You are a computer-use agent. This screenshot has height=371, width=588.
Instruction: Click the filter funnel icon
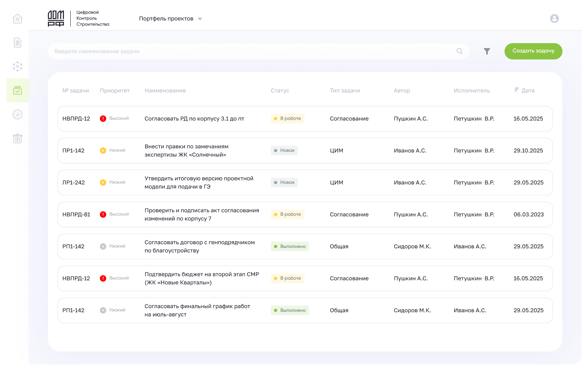(487, 51)
